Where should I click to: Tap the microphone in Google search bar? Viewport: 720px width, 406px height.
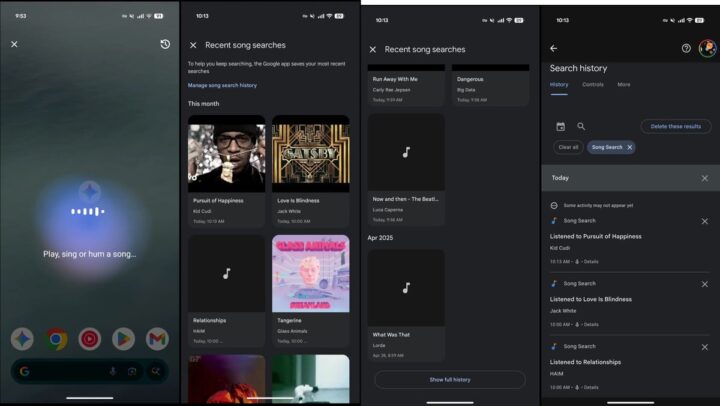click(111, 371)
